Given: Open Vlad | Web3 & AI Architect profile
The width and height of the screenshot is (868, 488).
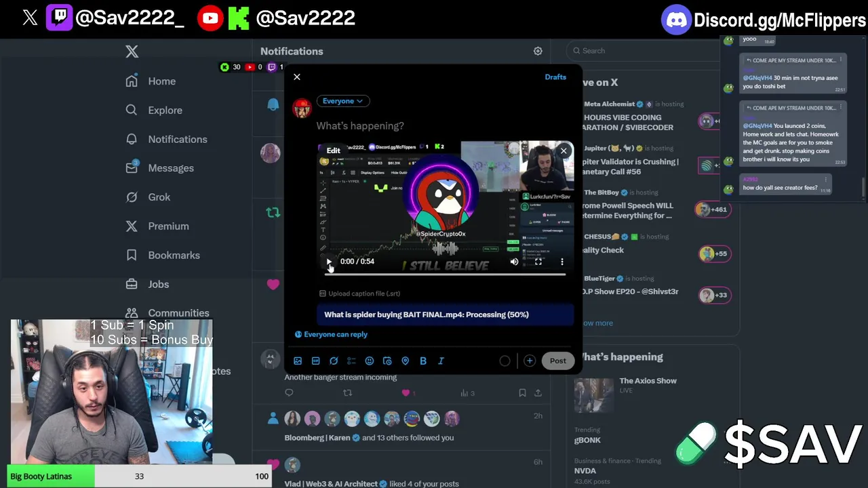Looking at the screenshot, I should click(331, 484).
